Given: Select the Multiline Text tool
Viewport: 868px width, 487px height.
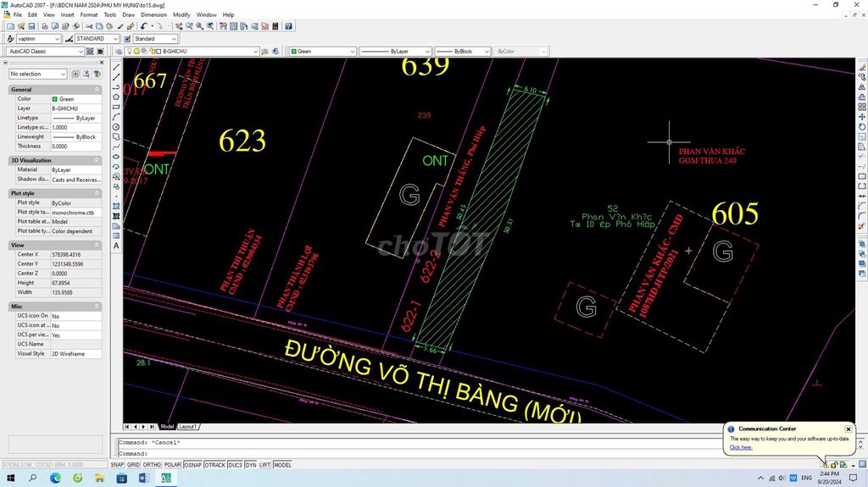Looking at the screenshot, I should pyautogui.click(x=116, y=246).
